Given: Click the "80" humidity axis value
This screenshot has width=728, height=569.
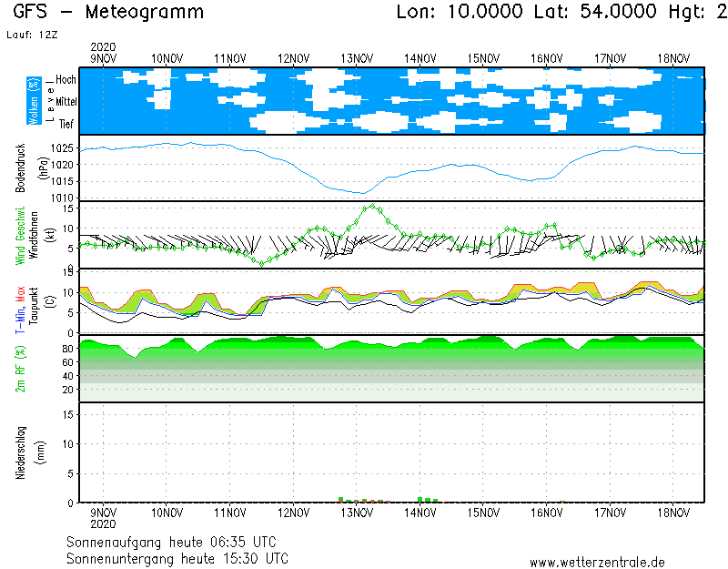Looking at the screenshot, I should click(67, 349).
